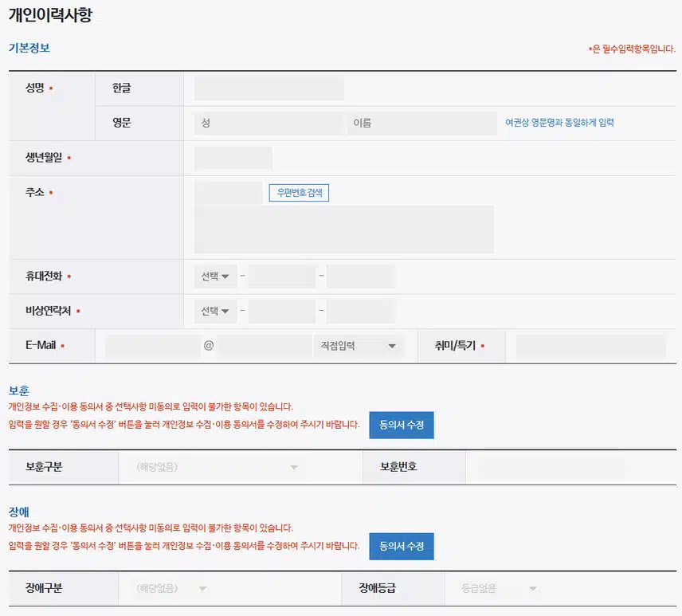Click the E-Mail domain input field
Screen dimensions: 682x616
(x=264, y=346)
